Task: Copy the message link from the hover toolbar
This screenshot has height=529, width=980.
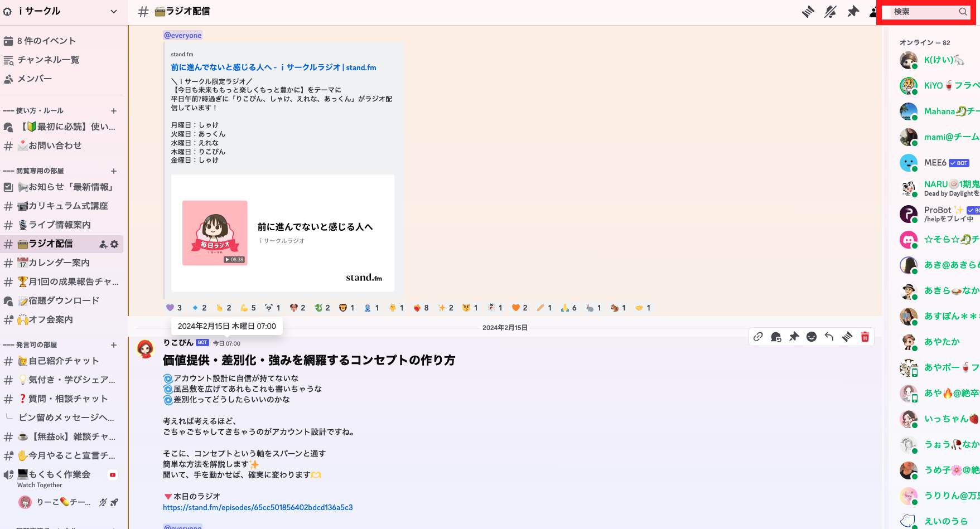Action: [x=758, y=337]
